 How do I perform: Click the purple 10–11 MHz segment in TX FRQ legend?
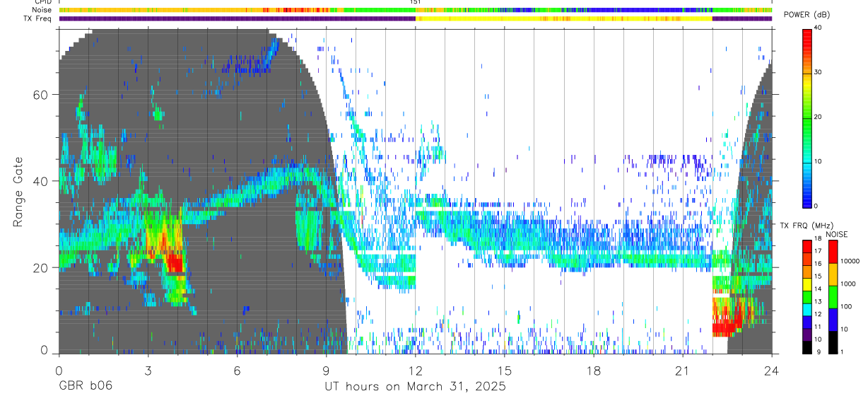pyautogui.click(x=807, y=335)
